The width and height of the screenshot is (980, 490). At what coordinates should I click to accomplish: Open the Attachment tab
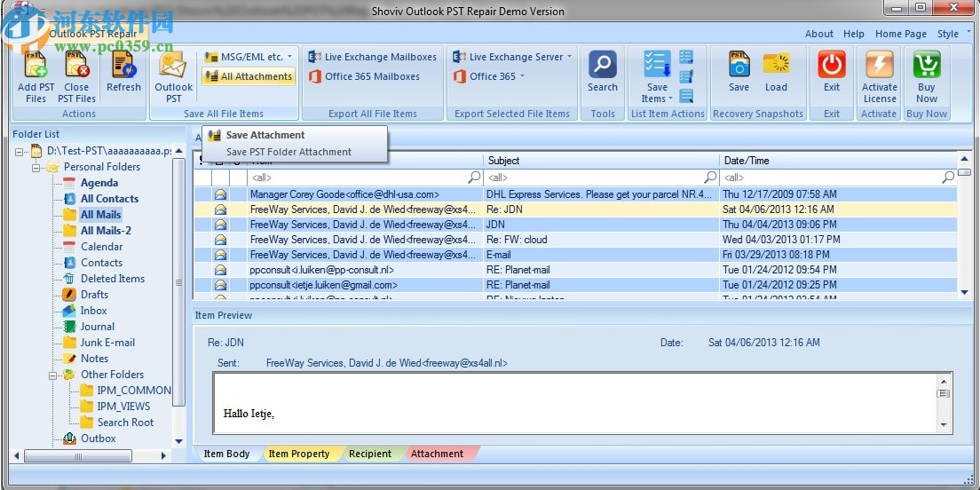437,454
